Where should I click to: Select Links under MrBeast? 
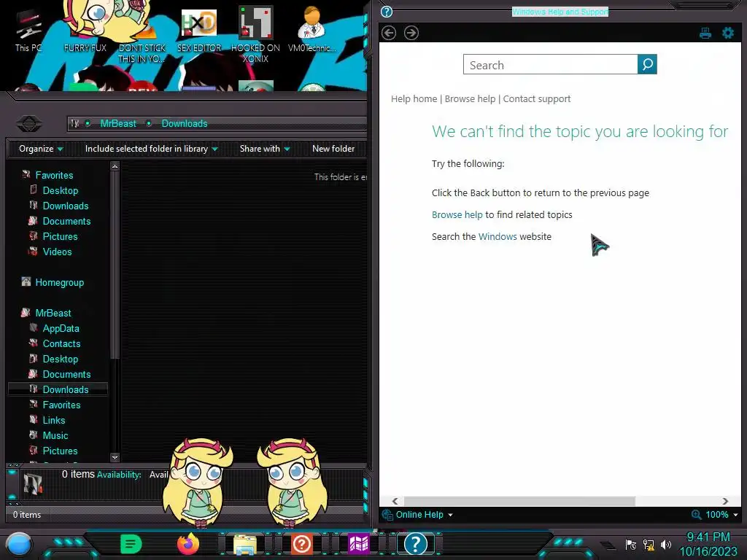click(54, 420)
